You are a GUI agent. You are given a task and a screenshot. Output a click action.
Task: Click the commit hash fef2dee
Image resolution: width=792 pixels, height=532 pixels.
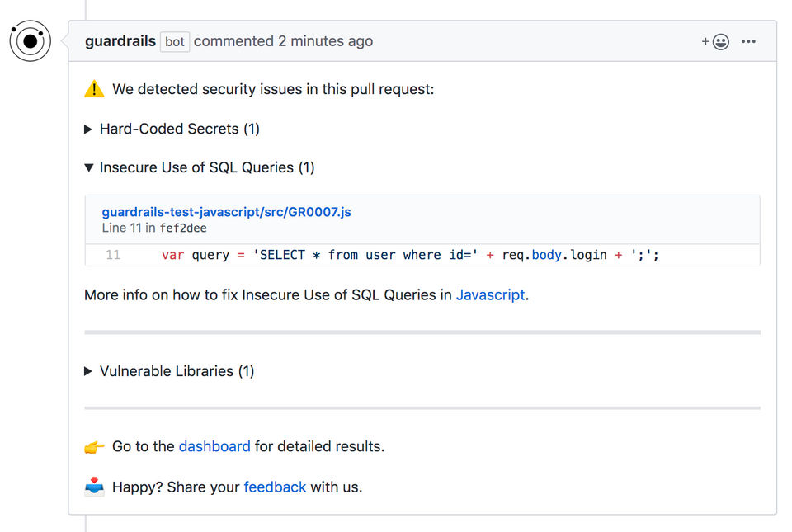tap(183, 228)
